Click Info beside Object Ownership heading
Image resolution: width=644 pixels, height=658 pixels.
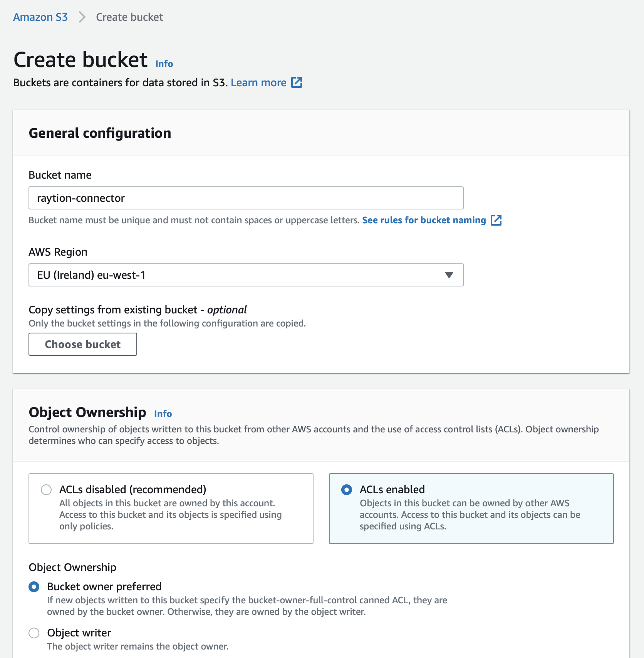point(163,414)
